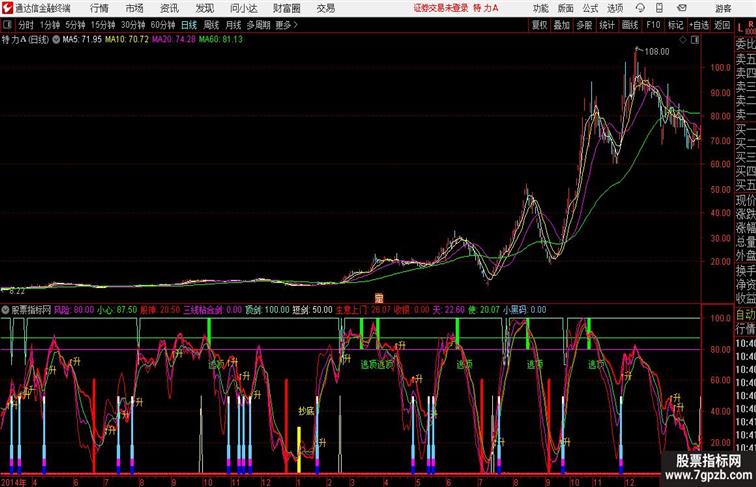Open the 版面 menu
Image resolution: width=756 pixels, height=487 pixels.
click(566, 8)
